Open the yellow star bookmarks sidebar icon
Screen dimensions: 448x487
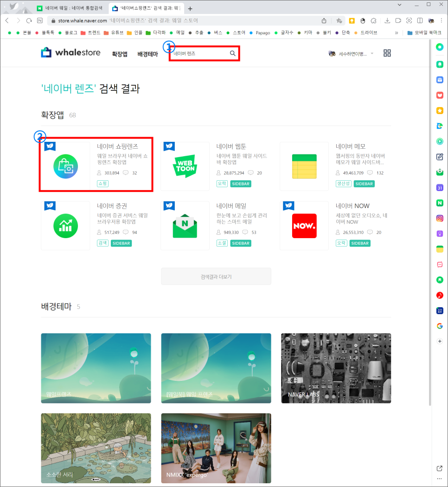440,111
